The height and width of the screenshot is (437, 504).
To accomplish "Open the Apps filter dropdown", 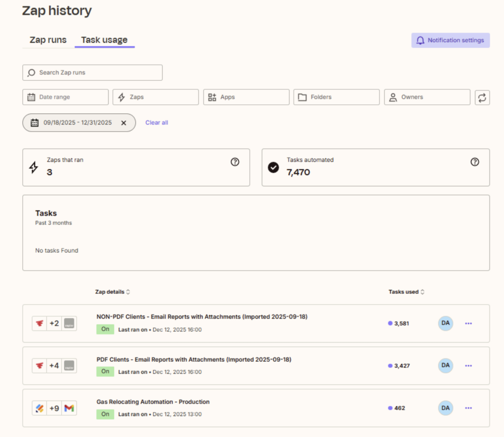I will tap(246, 97).
